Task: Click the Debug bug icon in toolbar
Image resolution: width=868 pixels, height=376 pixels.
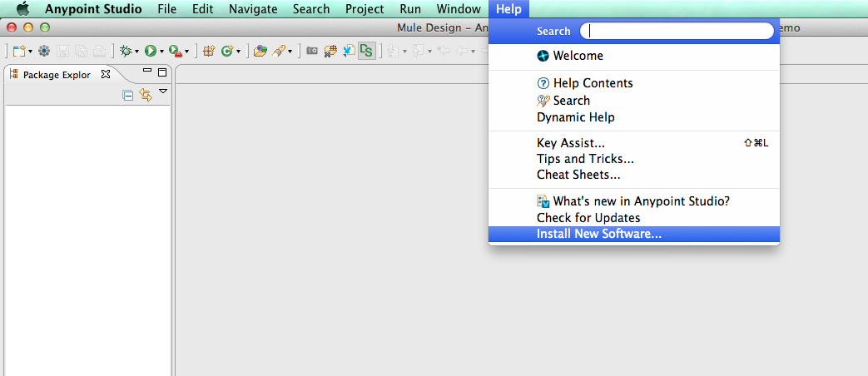Action: pyautogui.click(x=126, y=51)
